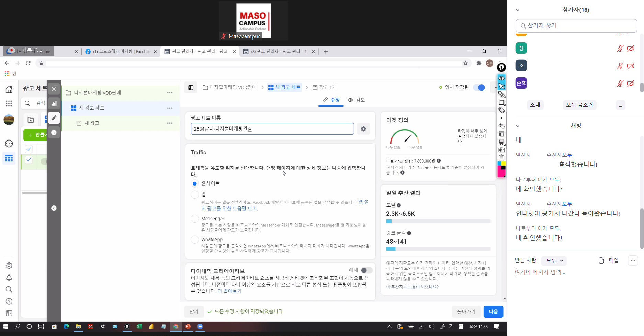The height and width of the screenshot is (336, 644).
Task: Collapse the 채팅 section chevron
Action: click(518, 126)
